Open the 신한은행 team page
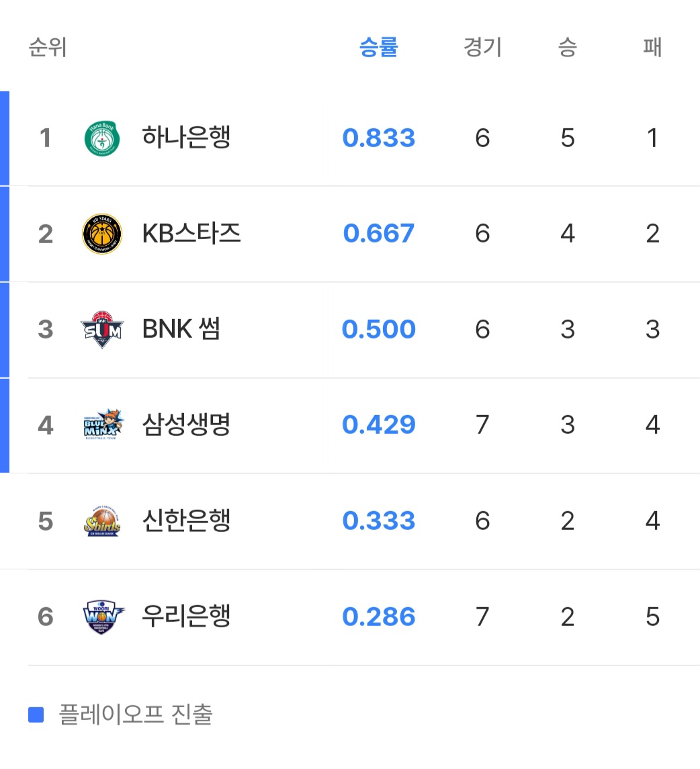700x769 pixels. (x=186, y=521)
